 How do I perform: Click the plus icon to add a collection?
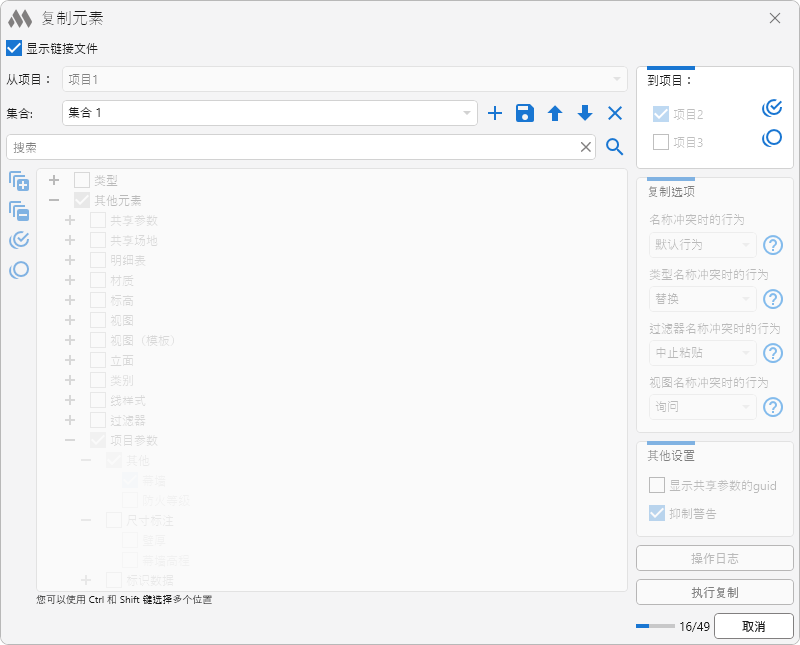click(494, 114)
